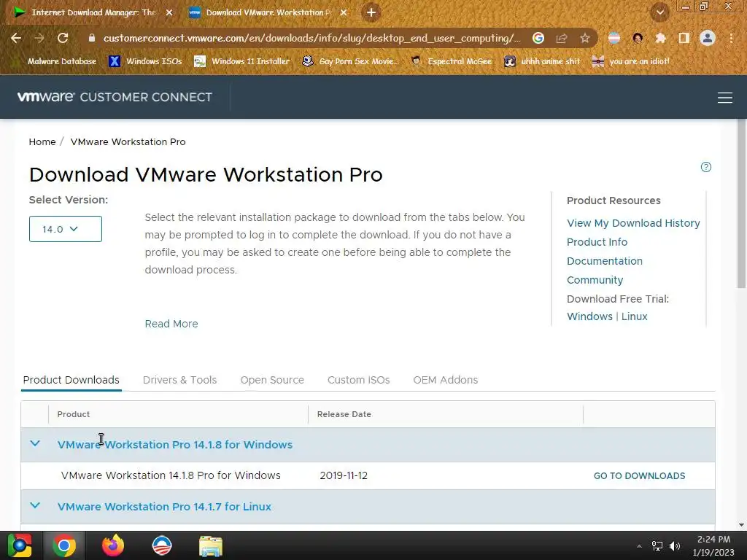The width and height of the screenshot is (747, 560).
Task: Switch to the Custom ISOs tab
Action: (358, 380)
